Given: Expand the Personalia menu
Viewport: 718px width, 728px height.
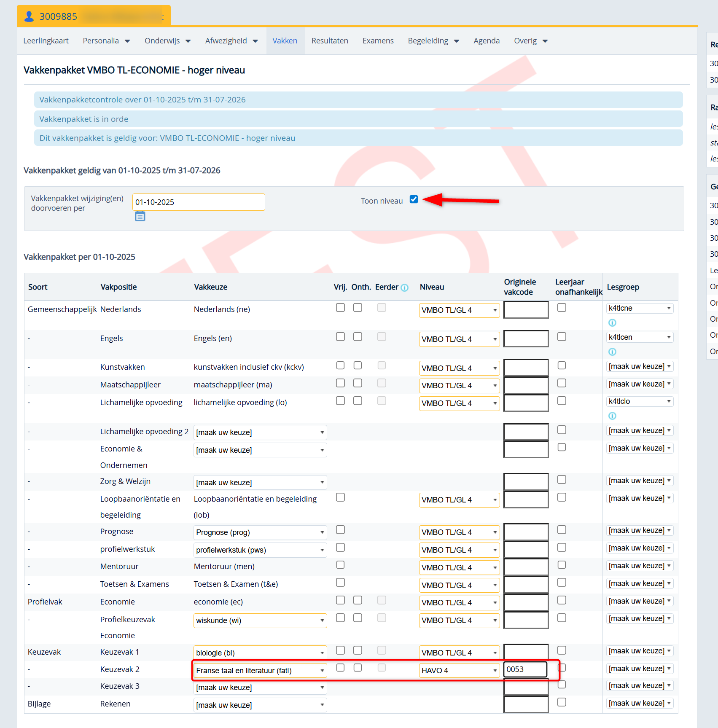Looking at the screenshot, I should 106,41.
